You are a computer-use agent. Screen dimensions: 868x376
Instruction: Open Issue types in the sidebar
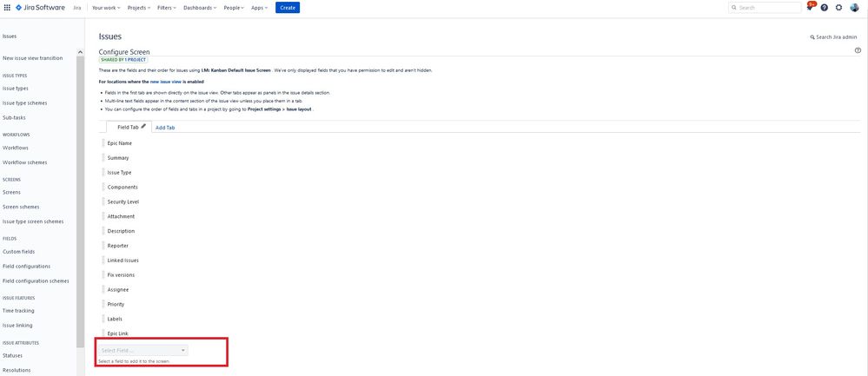(x=16, y=88)
